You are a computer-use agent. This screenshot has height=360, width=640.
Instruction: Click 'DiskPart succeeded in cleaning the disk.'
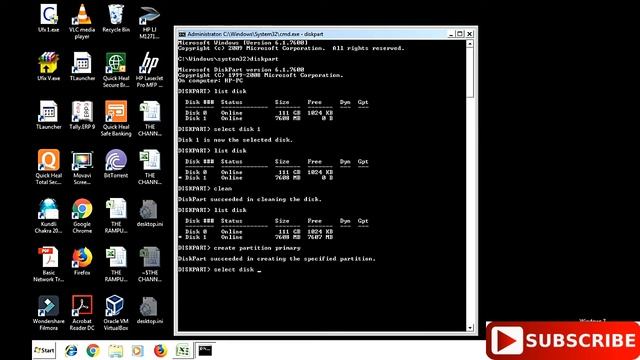pos(250,199)
